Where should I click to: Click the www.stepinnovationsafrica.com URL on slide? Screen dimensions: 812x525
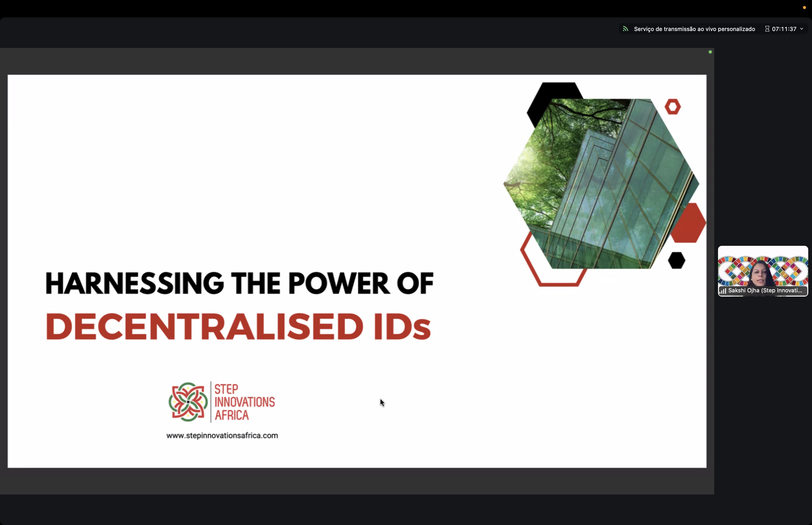(222, 435)
